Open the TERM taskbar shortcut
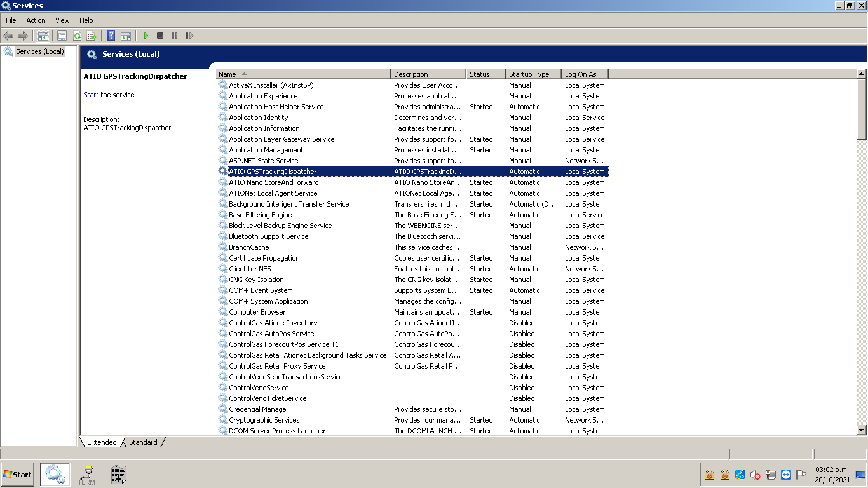Viewport: 868px width, 488px height. (x=86, y=475)
